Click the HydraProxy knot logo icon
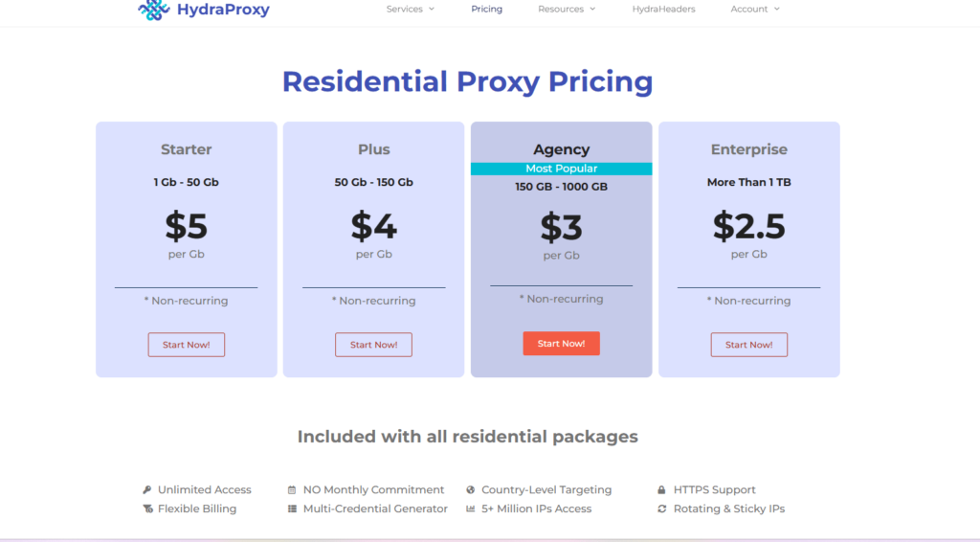The image size is (980, 542). [x=153, y=10]
